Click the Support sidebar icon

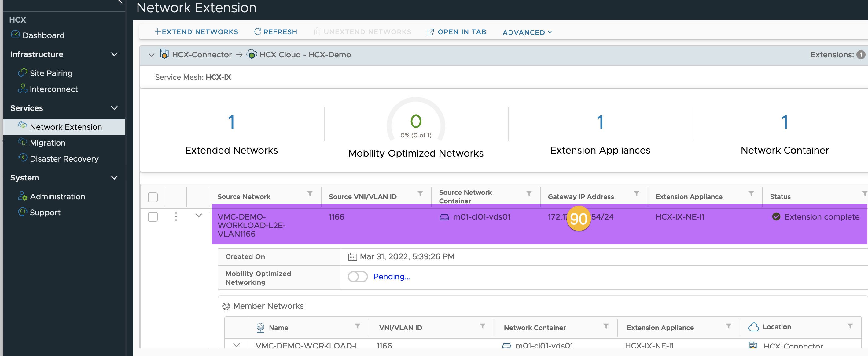22,212
